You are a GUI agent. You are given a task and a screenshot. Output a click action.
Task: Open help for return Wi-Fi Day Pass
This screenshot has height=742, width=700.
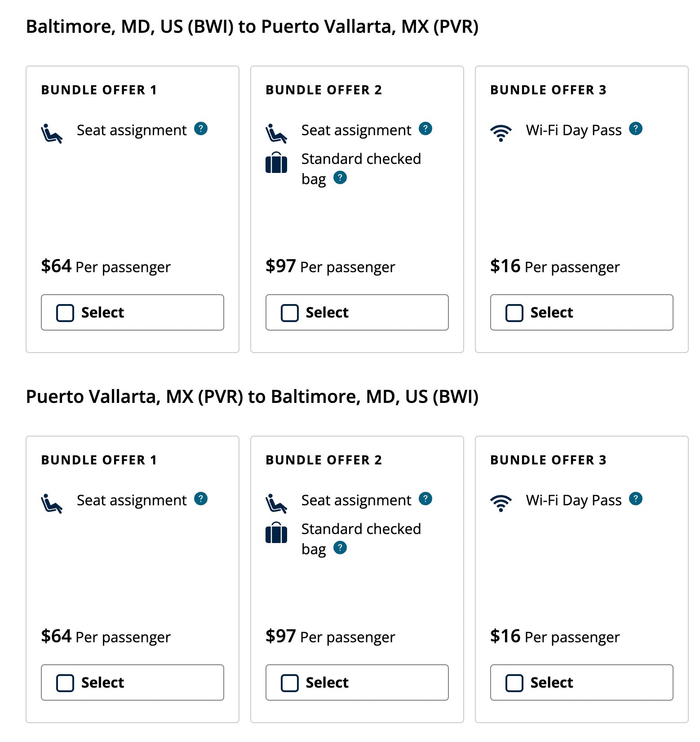coord(636,499)
